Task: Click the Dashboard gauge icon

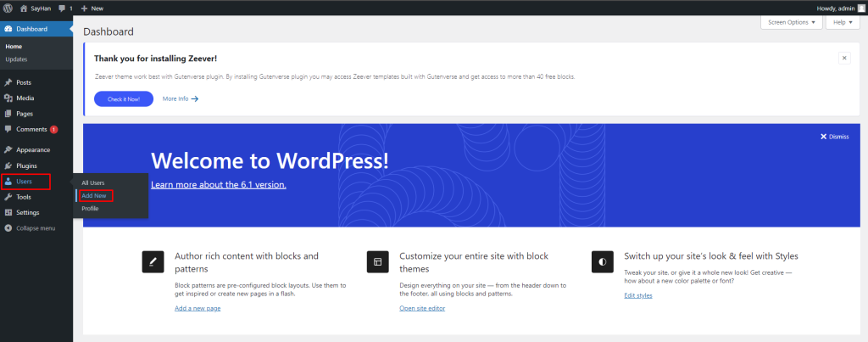Action: pos(8,29)
